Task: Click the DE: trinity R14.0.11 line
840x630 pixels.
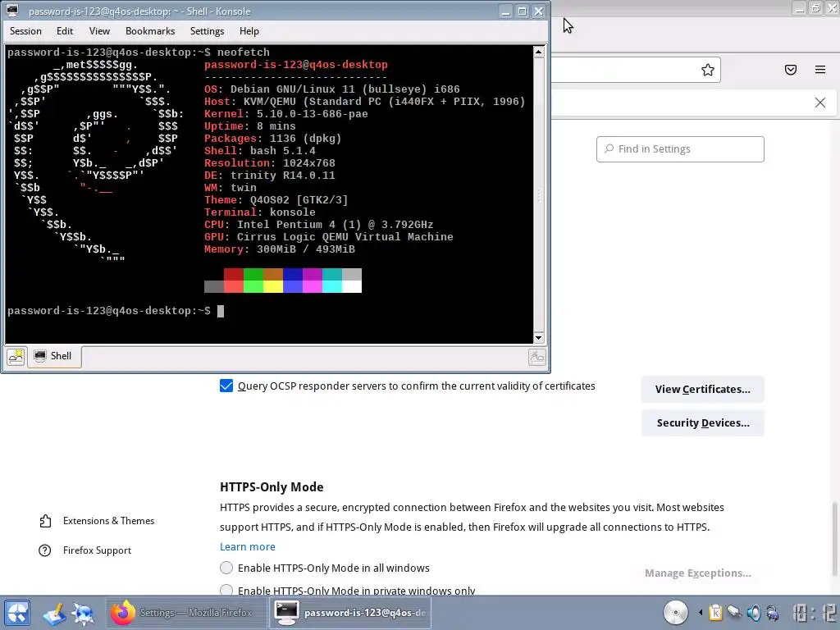Action: tap(269, 176)
